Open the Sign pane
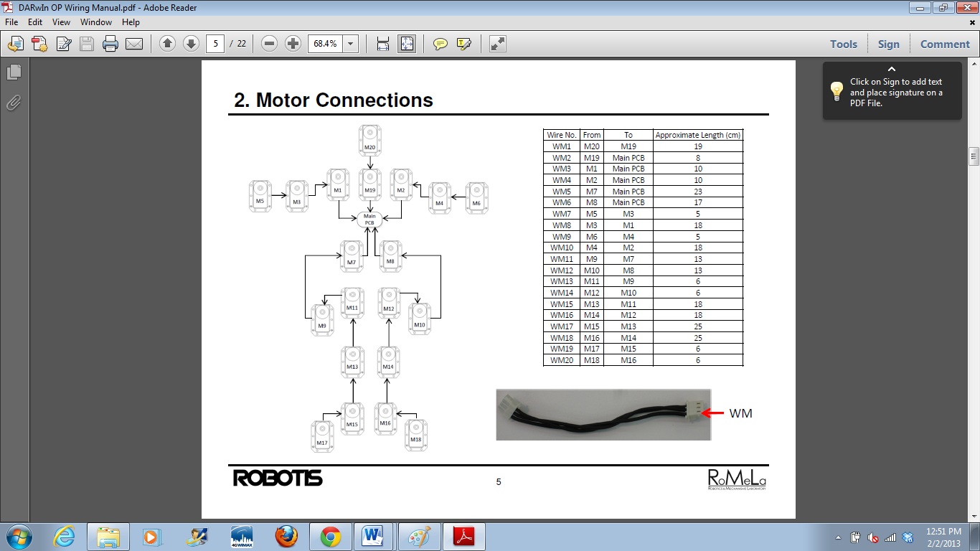Viewport: 980px width, 551px height. 888,44
